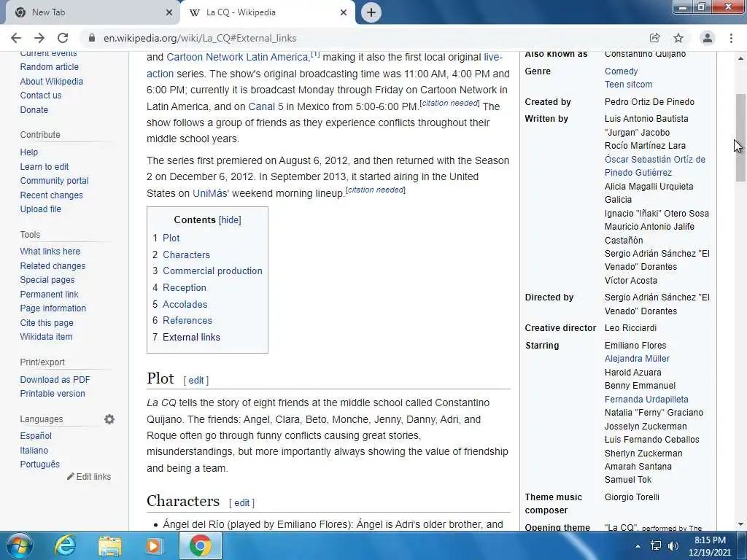
Task: Open the taskbar clock and date
Action: click(x=709, y=546)
